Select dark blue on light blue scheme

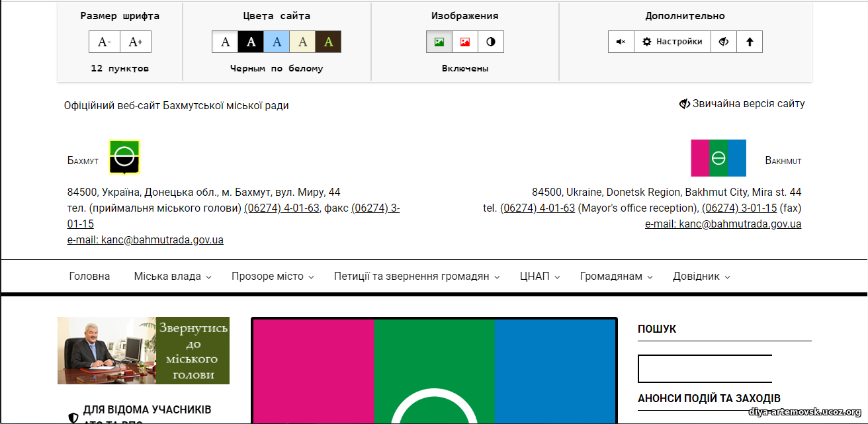point(277,42)
